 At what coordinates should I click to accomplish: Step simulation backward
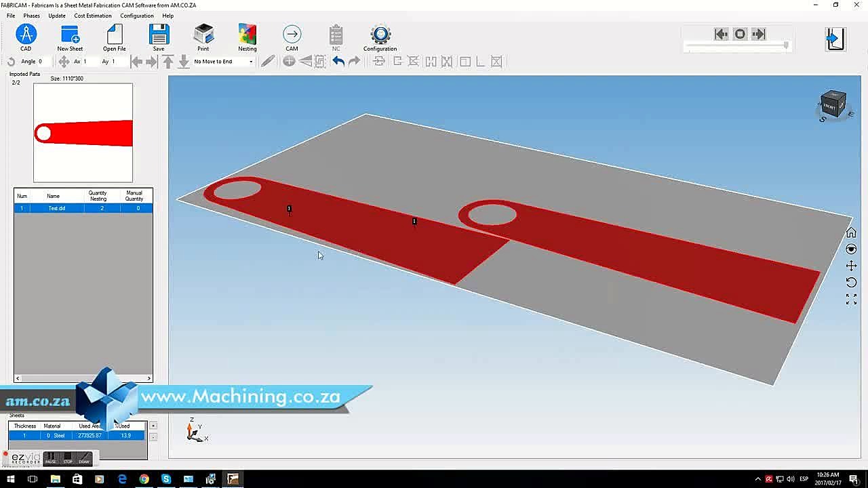coord(722,34)
